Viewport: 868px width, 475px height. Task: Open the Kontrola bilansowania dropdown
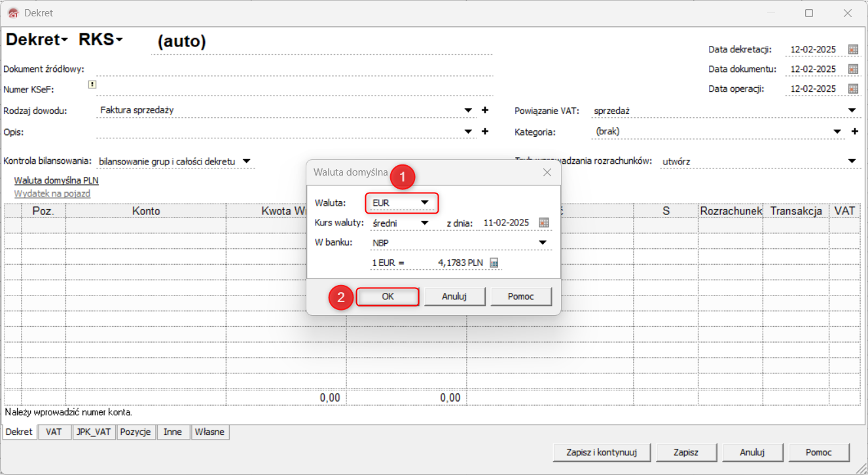coord(246,161)
